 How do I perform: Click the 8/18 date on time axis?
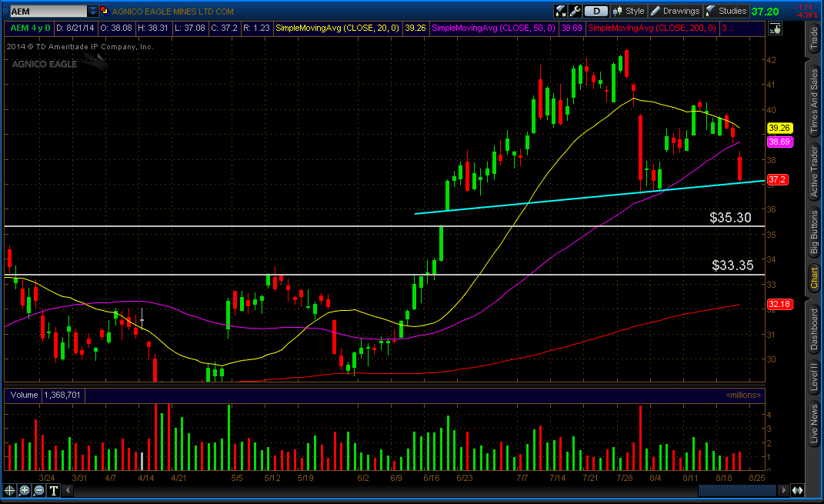tap(724, 478)
